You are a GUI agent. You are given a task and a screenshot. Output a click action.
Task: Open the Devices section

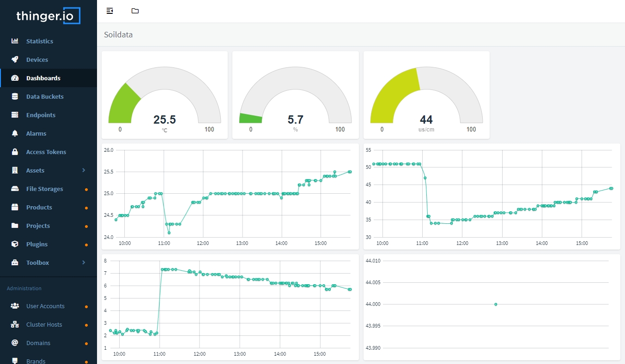[37, 60]
